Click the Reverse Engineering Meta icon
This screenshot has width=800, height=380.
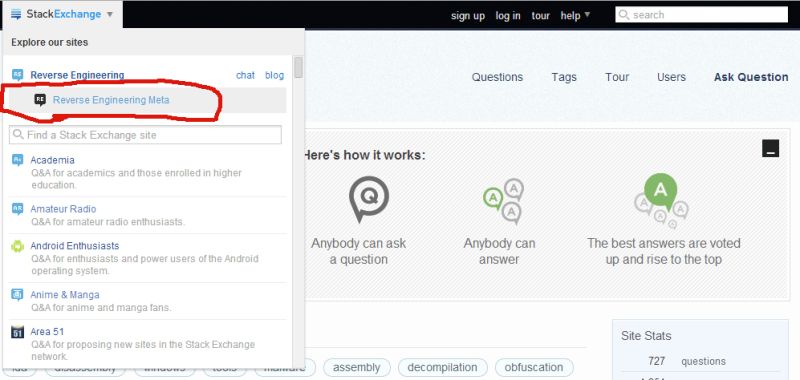coord(40,99)
